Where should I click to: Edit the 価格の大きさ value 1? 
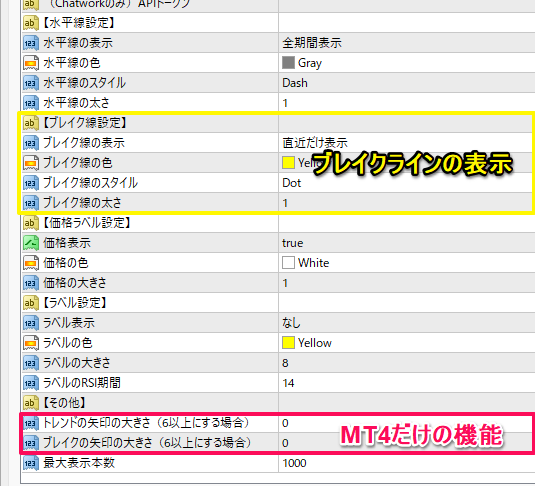point(285,283)
